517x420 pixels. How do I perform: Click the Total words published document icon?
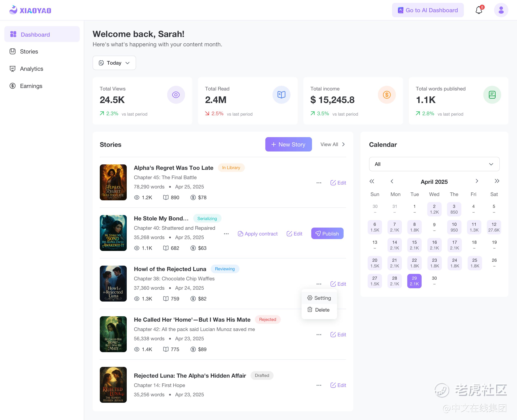(x=492, y=95)
